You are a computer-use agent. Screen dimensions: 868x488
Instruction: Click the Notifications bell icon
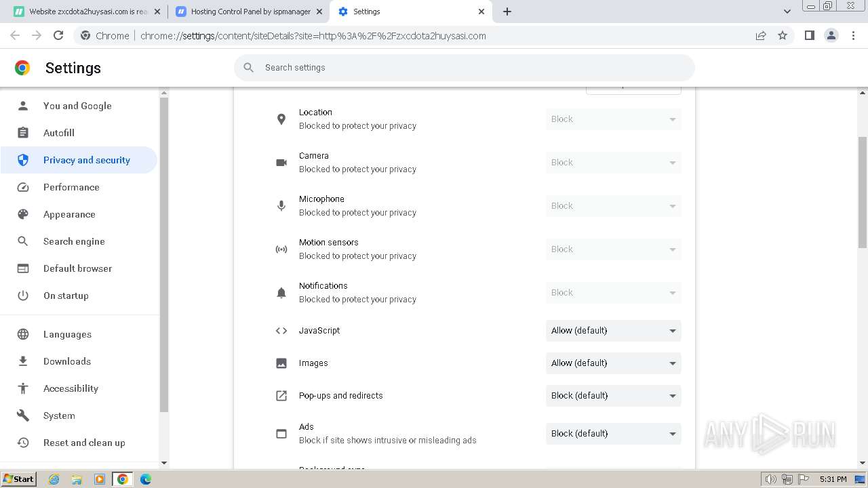pos(281,293)
